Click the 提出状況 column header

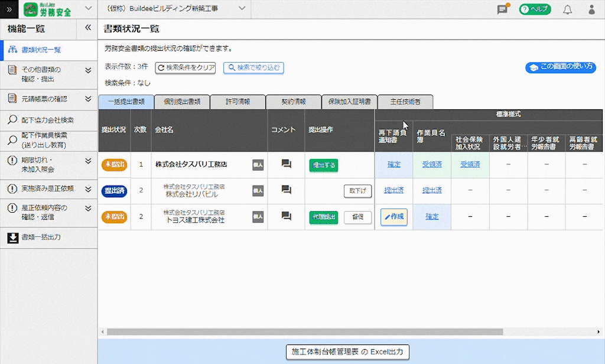click(x=113, y=130)
